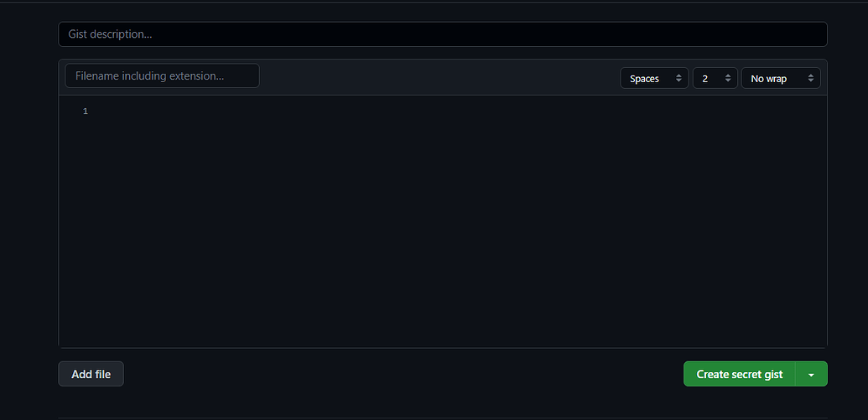The image size is (868, 420).
Task: Click the number 2 in indent size selector
Action: click(704, 79)
